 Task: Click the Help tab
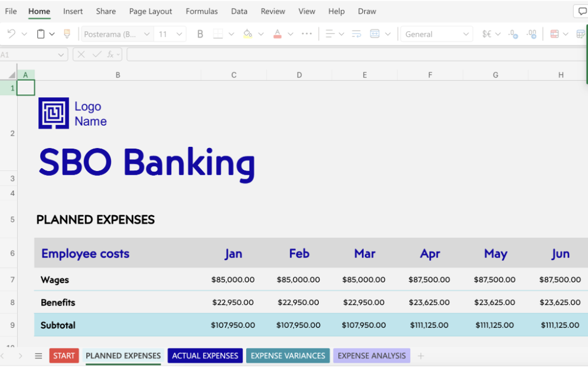point(337,11)
